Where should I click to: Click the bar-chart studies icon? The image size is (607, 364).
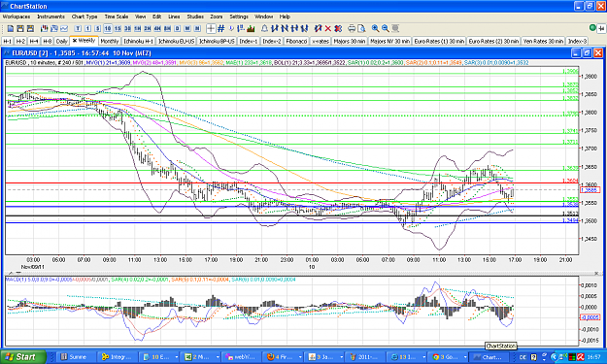tap(251, 28)
